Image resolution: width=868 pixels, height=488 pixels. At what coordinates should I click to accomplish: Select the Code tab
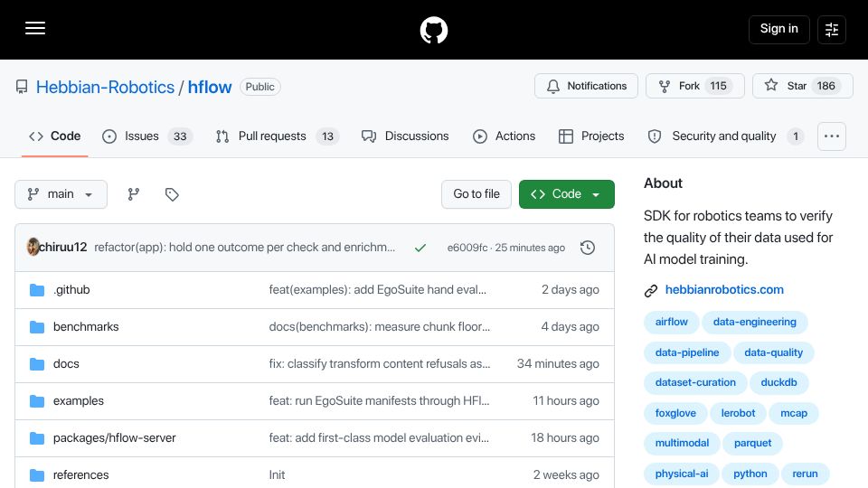tap(55, 136)
